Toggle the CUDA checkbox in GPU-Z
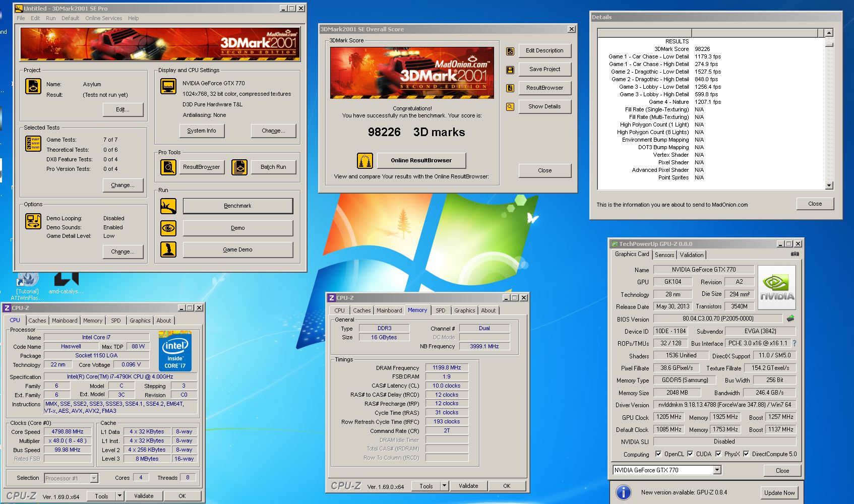The height and width of the screenshot is (504, 854). (x=690, y=454)
